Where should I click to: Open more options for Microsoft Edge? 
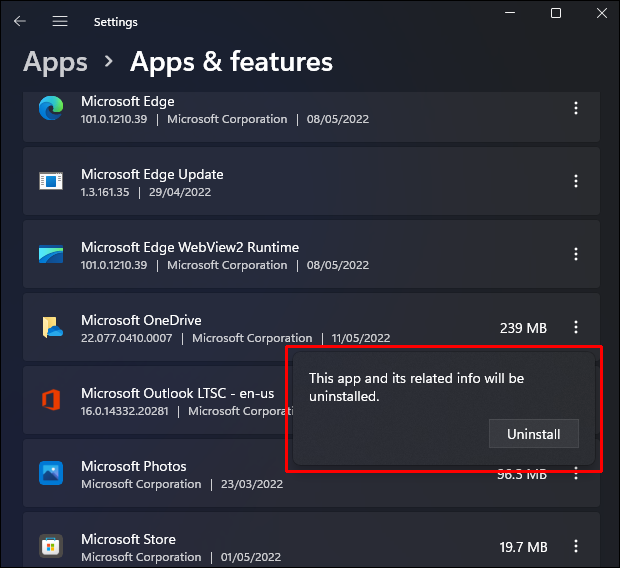576,109
